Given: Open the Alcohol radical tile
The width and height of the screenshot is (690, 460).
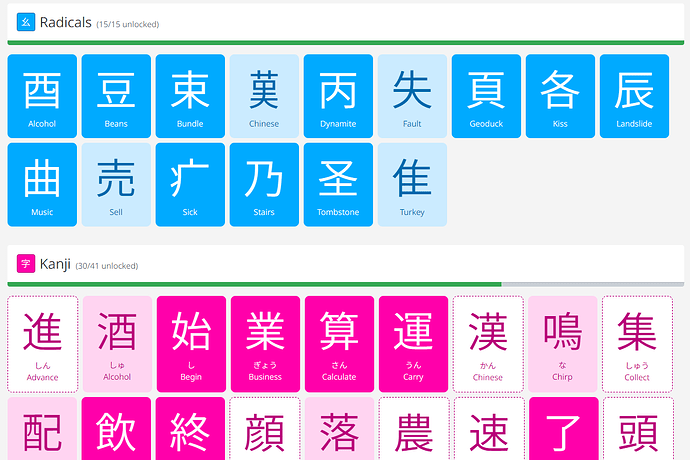Looking at the screenshot, I should pos(42,96).
